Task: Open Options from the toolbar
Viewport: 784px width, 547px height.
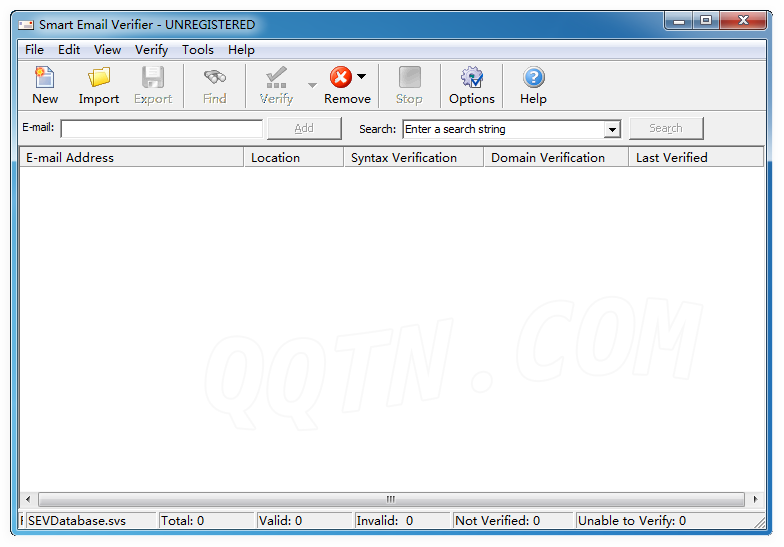Action: [471, 78]
